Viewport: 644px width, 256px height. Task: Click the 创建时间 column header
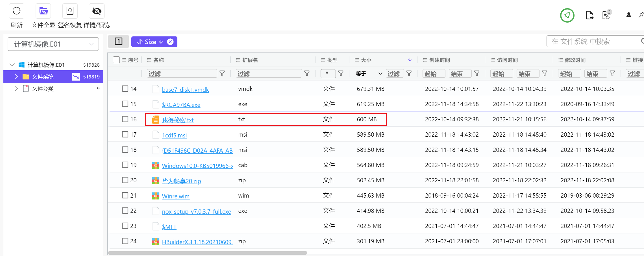coord(440,60)
